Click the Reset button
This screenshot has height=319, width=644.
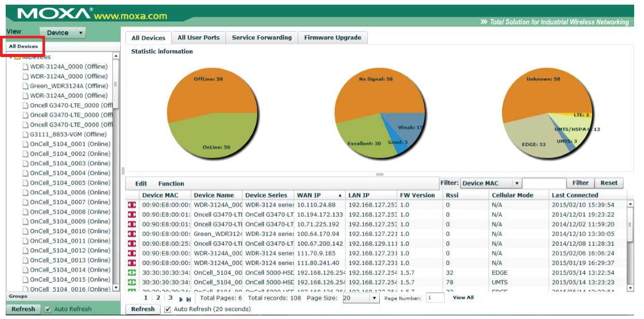pyautogui.click(x=609, y=183)
